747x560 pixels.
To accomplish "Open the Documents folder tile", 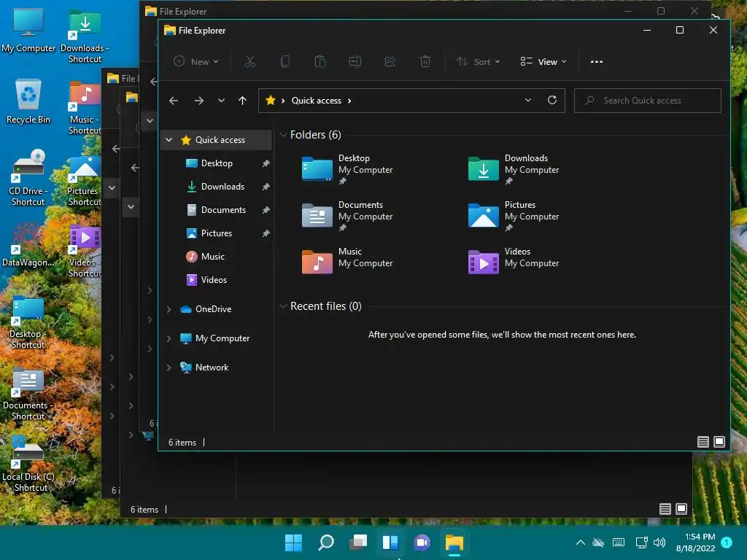I will (x=348, y=216).
